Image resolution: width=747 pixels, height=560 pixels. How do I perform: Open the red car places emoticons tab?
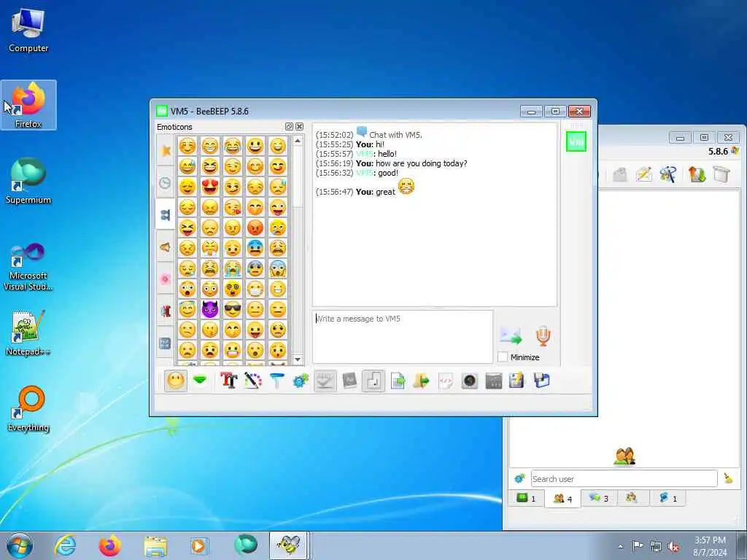(166, 311)
